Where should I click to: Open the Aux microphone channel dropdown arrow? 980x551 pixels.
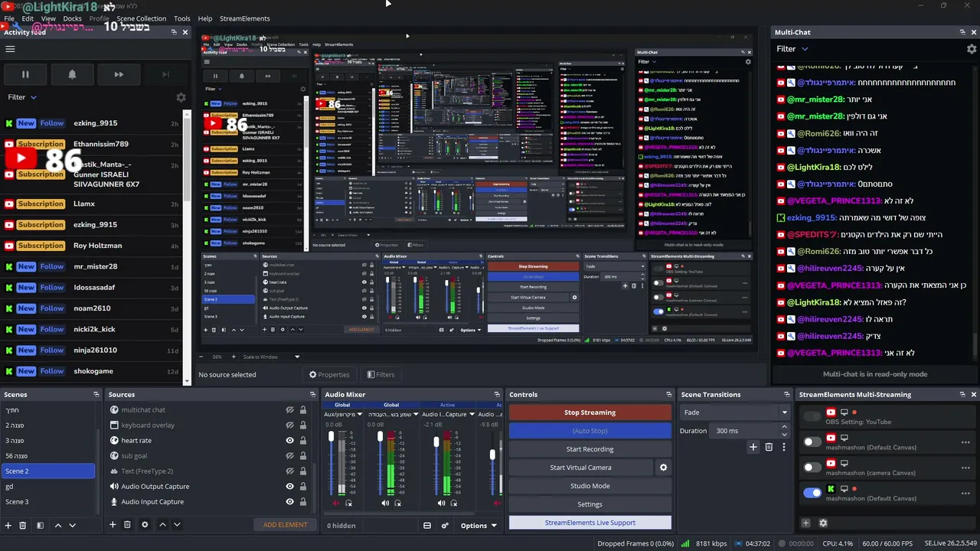pyautogui.click(x=360, y=415)
